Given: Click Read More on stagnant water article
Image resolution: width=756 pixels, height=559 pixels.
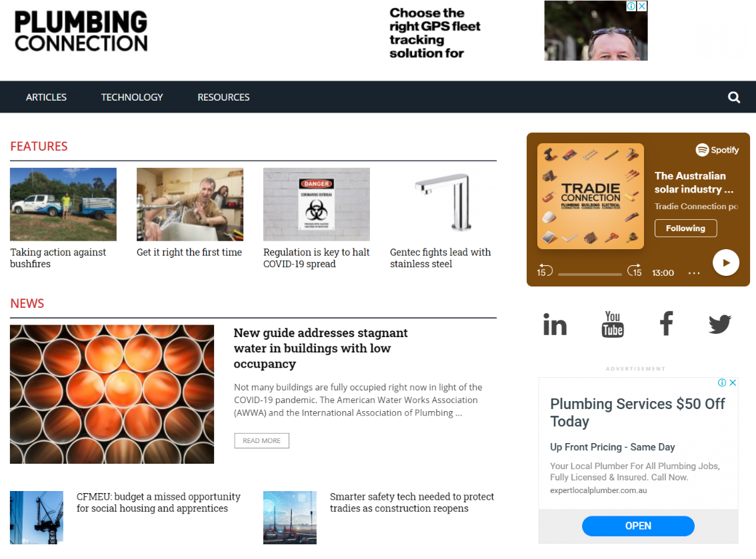Looking at the screenshot, I should [x=262, y=440].
